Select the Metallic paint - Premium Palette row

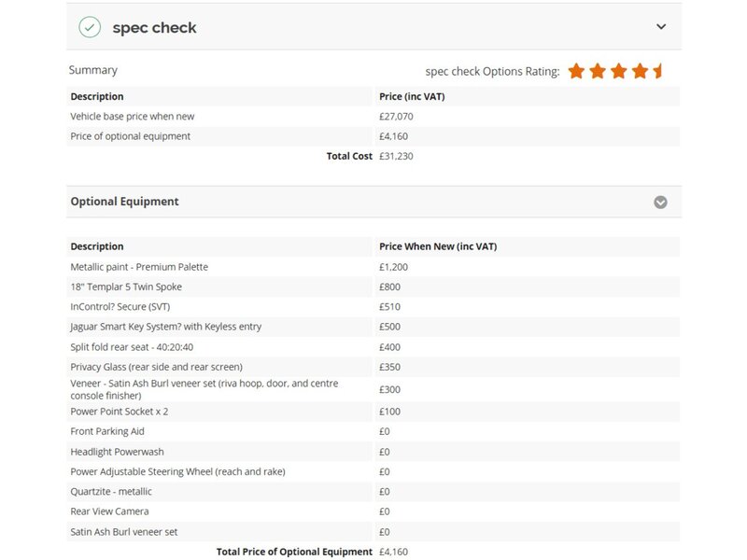tap(139, 267)
